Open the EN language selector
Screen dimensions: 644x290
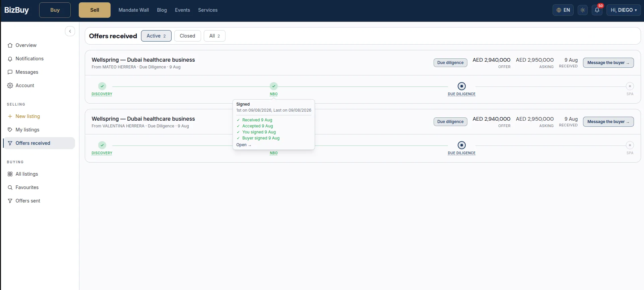(x=563, y=10)
